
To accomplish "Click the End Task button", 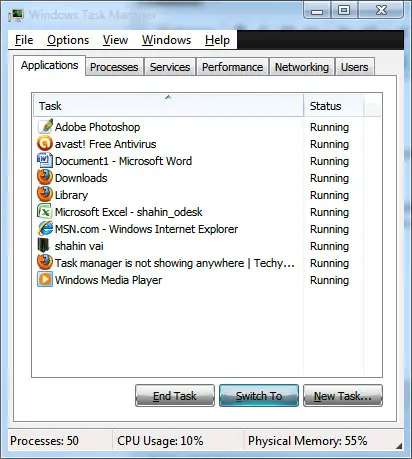I will (175, 396).
